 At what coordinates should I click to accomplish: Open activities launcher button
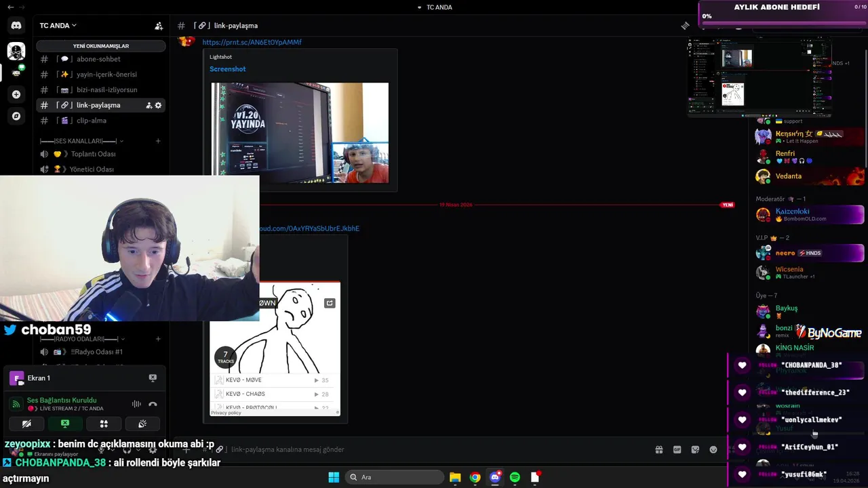point(104,424)
